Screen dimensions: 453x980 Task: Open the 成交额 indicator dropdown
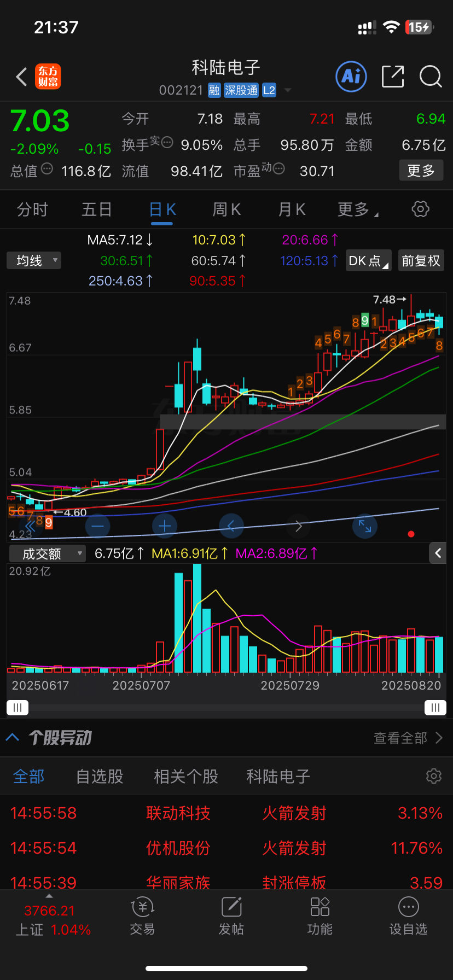pyautogui.click(x=48, y=553)
